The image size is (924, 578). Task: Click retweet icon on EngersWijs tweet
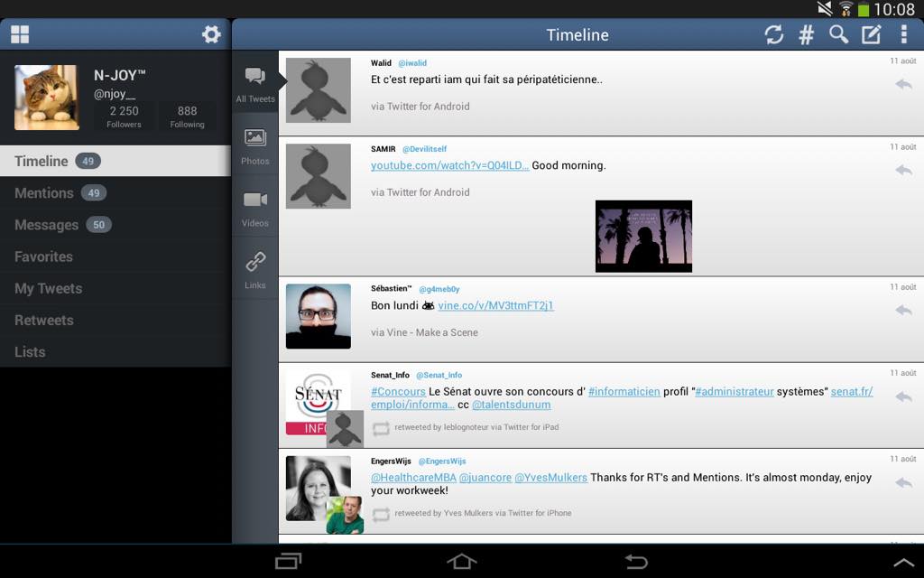coord(381,514)
